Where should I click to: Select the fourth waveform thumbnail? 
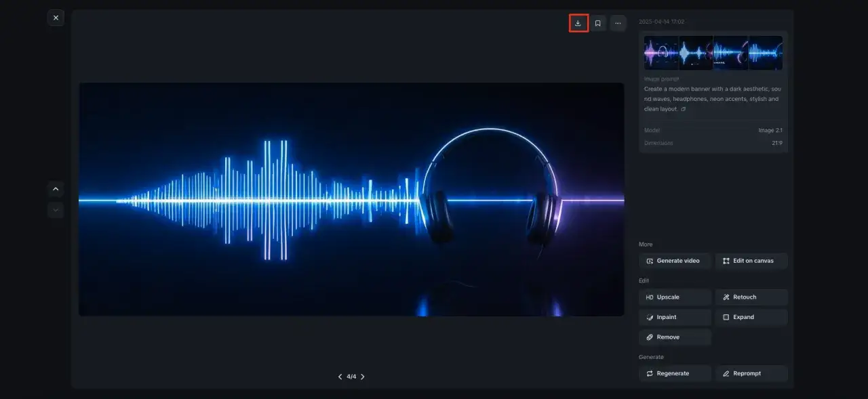pos(766,52)
